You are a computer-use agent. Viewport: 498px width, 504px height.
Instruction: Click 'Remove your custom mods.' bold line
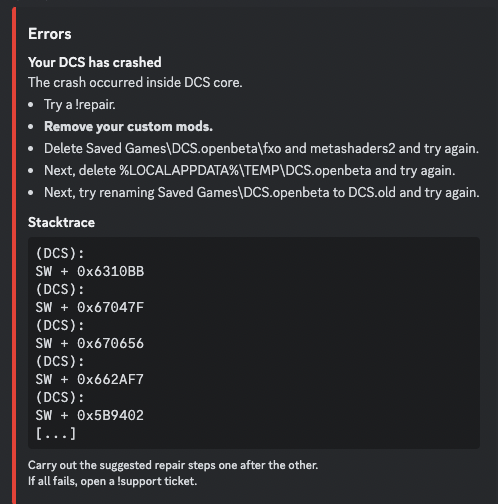pos(128,127)
